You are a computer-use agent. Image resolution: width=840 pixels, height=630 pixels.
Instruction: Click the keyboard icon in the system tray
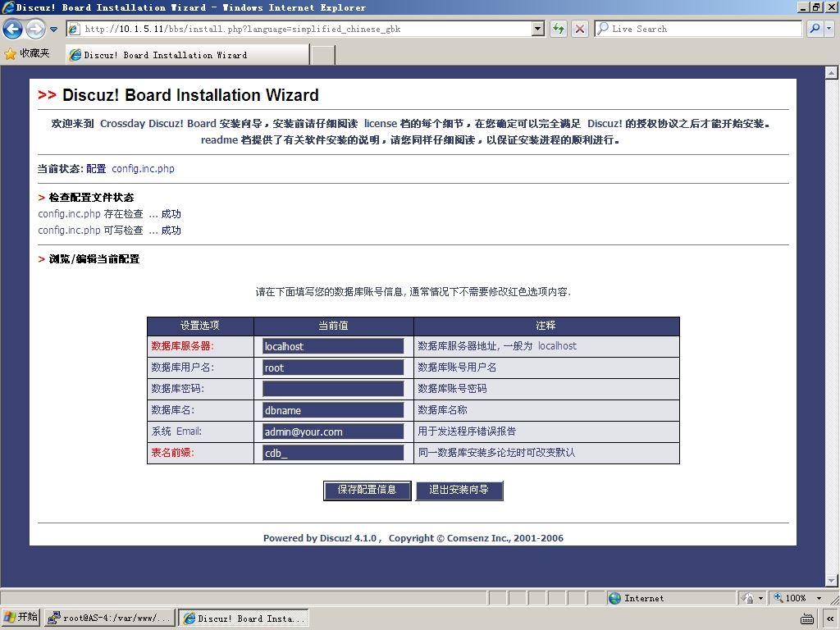point(807,619)
